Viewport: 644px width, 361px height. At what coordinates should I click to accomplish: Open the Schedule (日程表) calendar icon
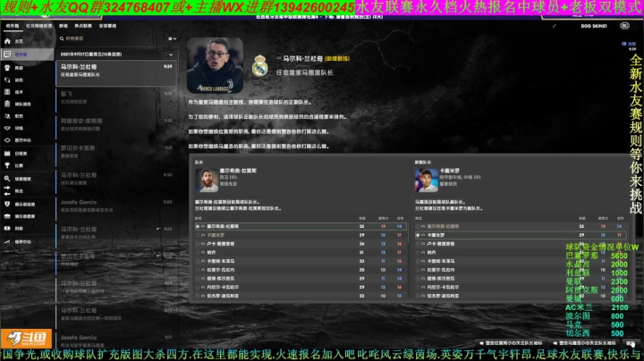(7, 154)
